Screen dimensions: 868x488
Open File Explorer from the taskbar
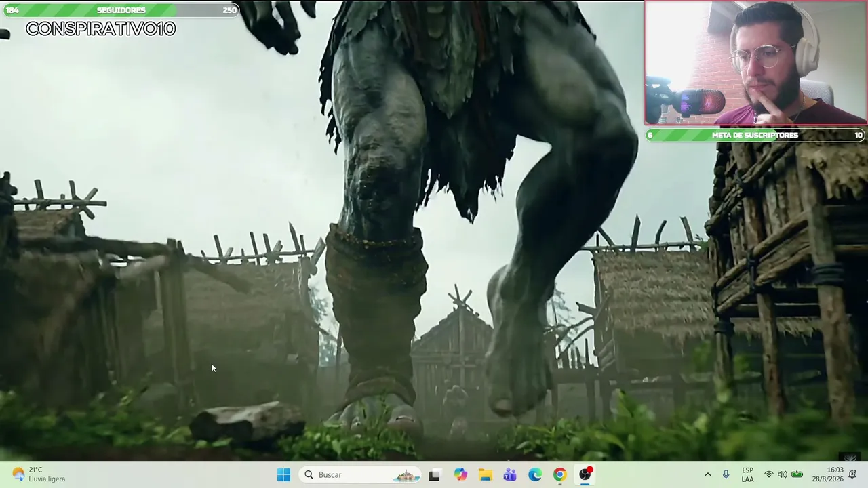(486, 474)
